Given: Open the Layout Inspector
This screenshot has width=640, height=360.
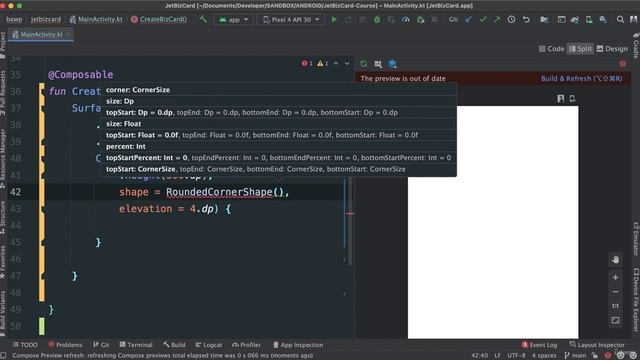Looking at the screenshot, I should point(597,345).
